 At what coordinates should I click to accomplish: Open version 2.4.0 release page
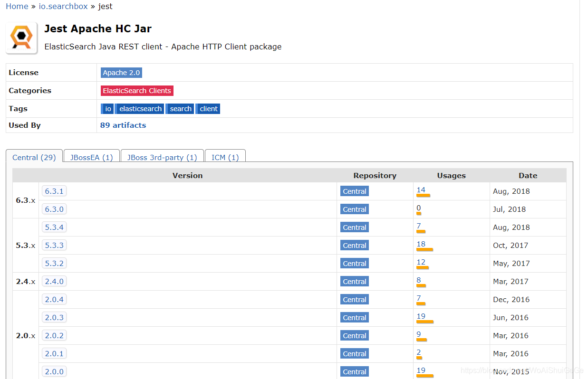[54, 281]
